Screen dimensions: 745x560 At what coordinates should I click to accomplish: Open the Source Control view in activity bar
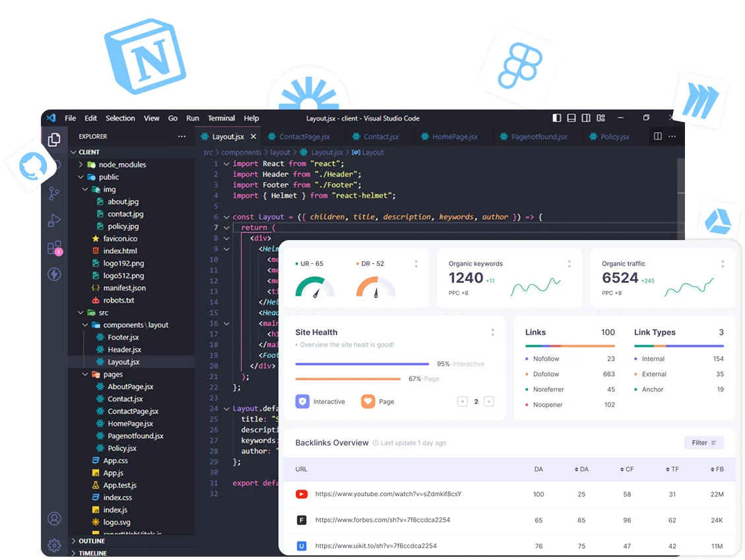point(54,193)
